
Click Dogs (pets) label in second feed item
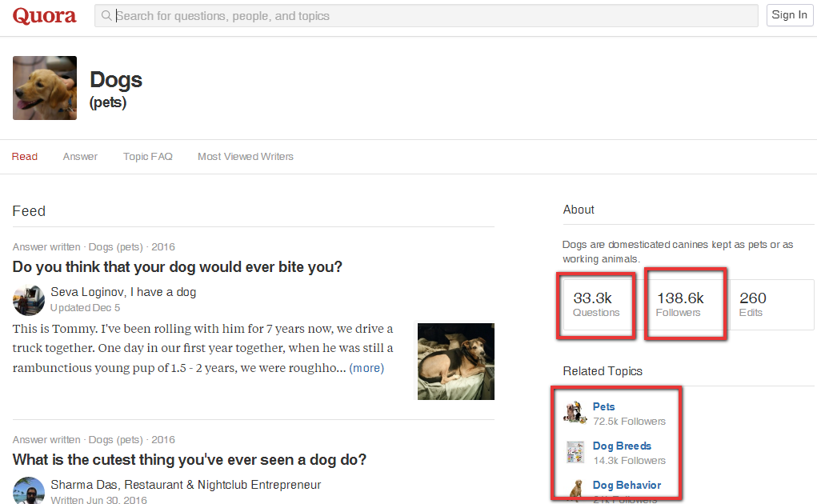(x=116, y=440)
